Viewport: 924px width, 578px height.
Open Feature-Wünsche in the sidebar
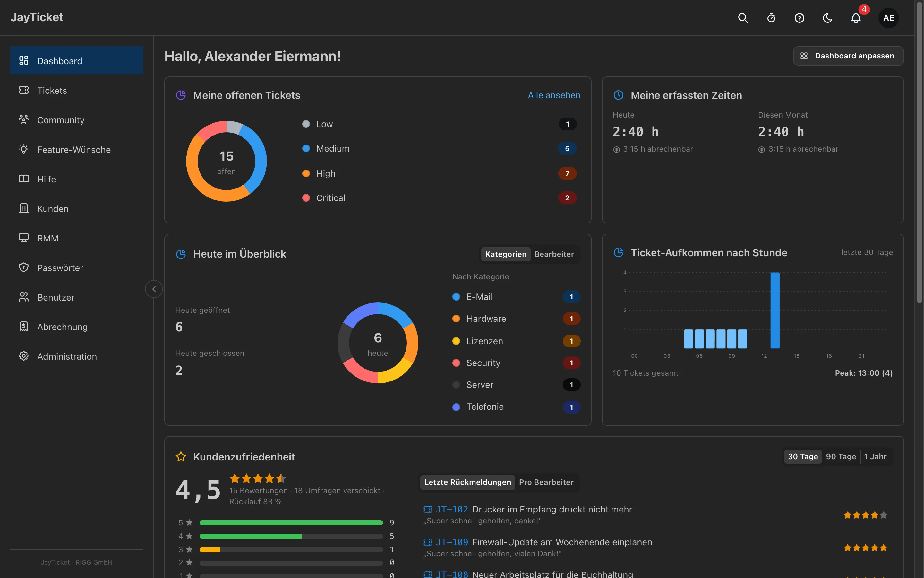point(77,149)
